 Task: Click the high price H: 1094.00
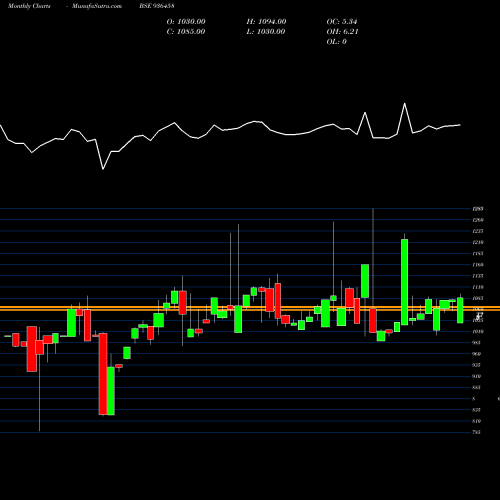pyautogui.click(x=266, y=22)
